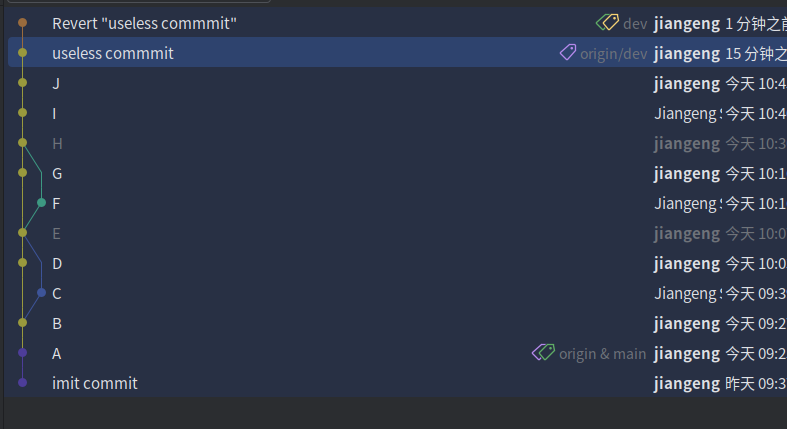Select commit G in the log
Screen dimensions: 787x429
[x=398, y=173]
